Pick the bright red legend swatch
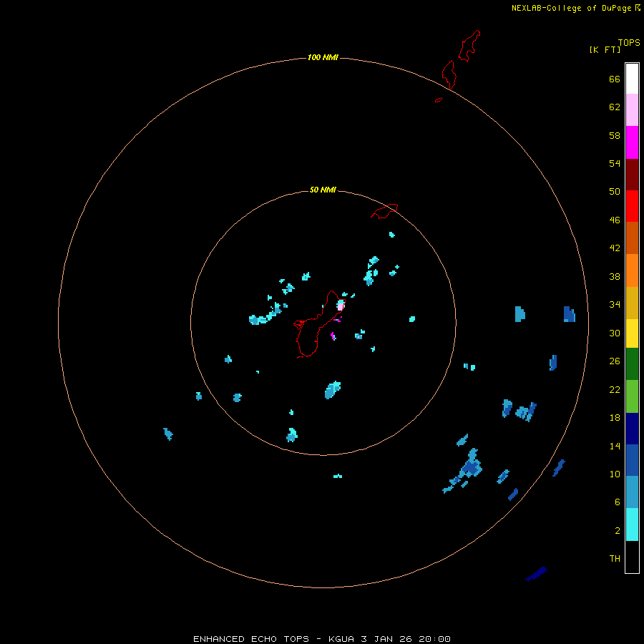The height and width of the screenshot is (644, 644). point(632,206)
